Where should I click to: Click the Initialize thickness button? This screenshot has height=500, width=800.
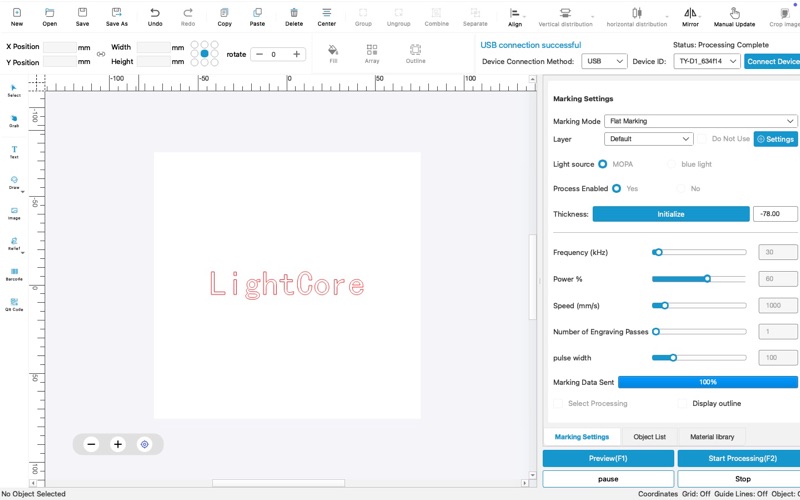670,214
